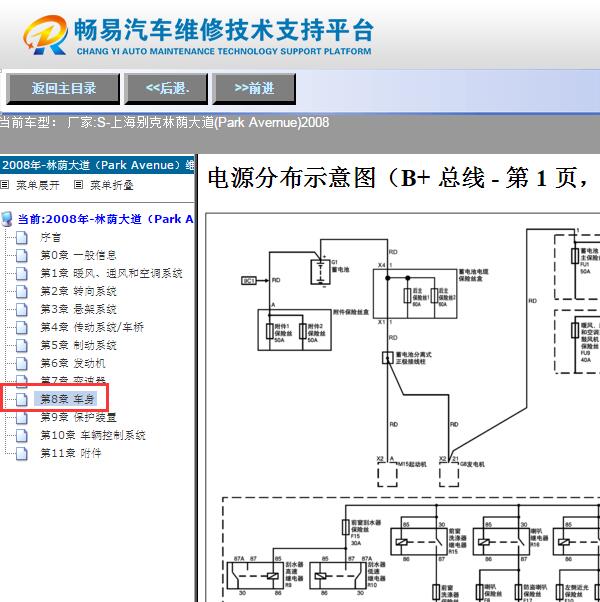Click the G8发电机 label in the diagram
This screenshot has width=600, height=602.
473,464
